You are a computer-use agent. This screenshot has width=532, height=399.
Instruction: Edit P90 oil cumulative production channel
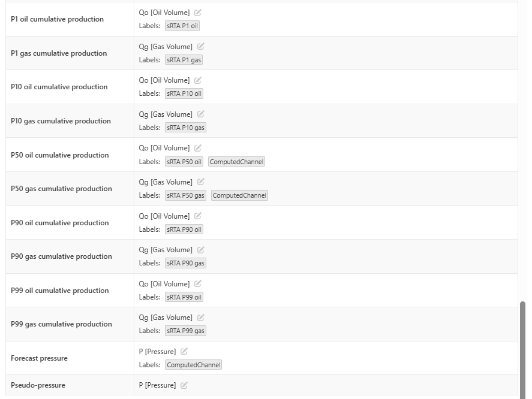pyautogui.click(x=198, y=216)
